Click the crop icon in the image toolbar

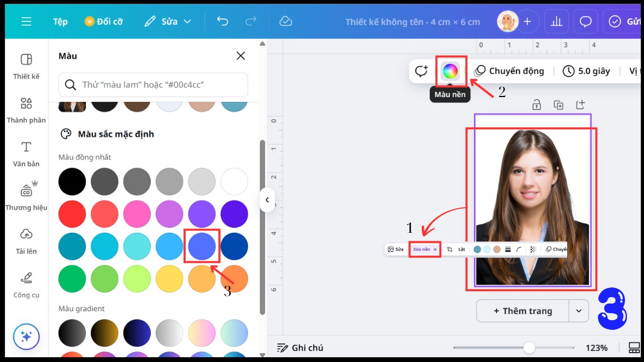(450, 249)
